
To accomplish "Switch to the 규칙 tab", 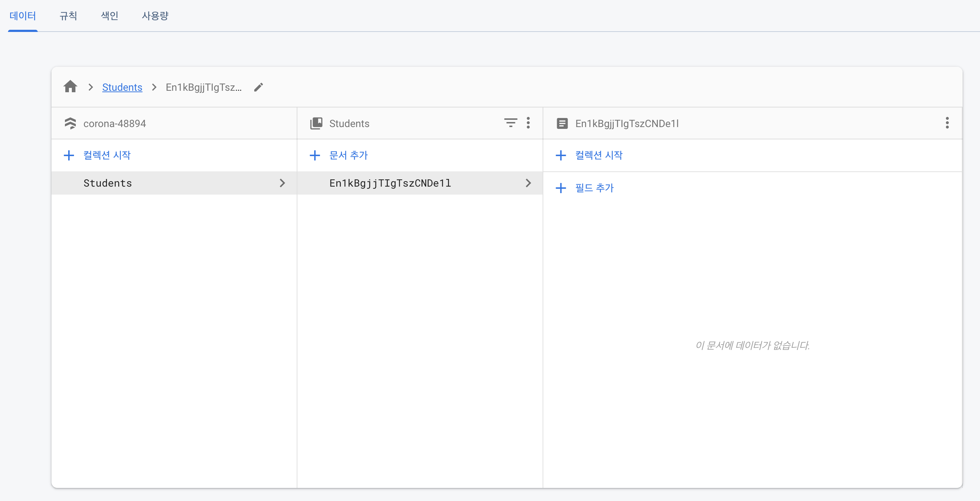I will (69, 16).
